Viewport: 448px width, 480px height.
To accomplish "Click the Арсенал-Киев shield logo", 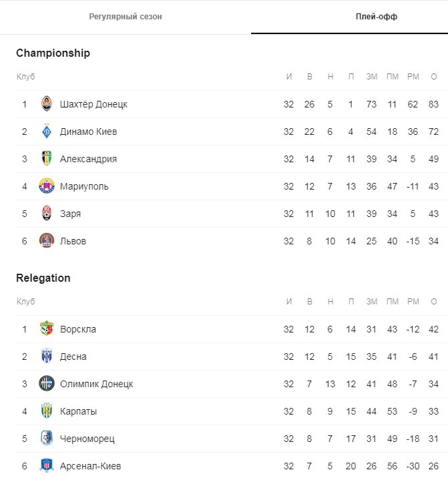I will [x=47, y=465].
